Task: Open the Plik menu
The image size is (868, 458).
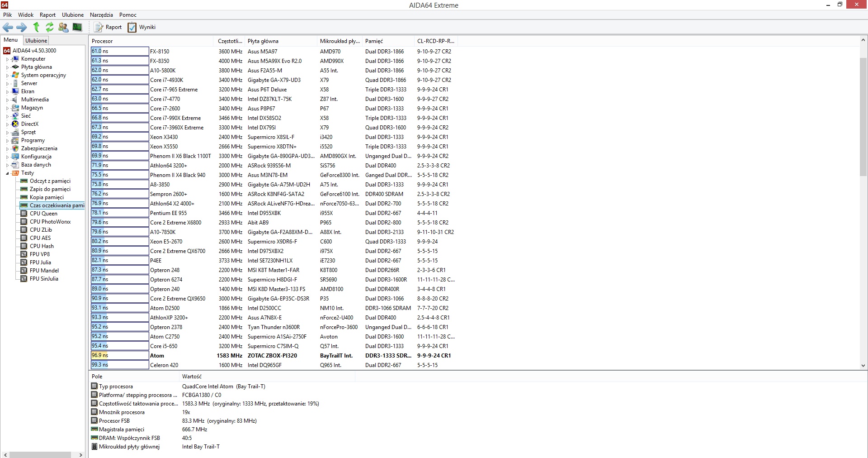Action: (x=8, y=15)
